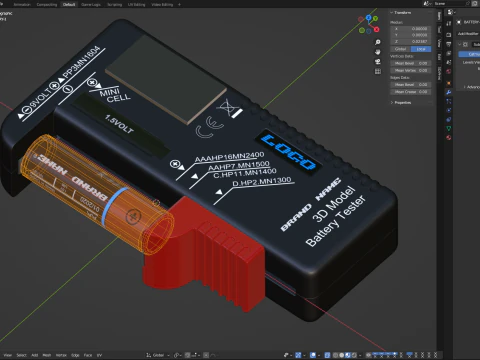Click the Scene name field

pos(450,4)
